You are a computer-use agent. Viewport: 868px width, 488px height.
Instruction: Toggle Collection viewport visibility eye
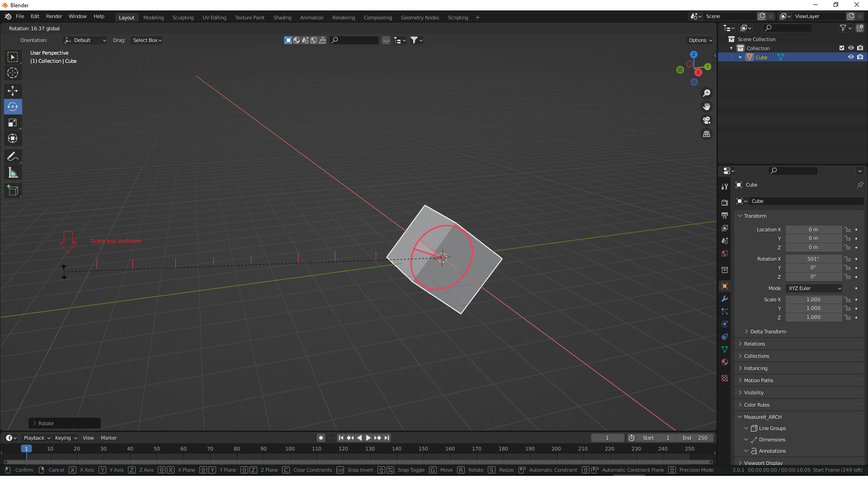click(x=851, y=48)
